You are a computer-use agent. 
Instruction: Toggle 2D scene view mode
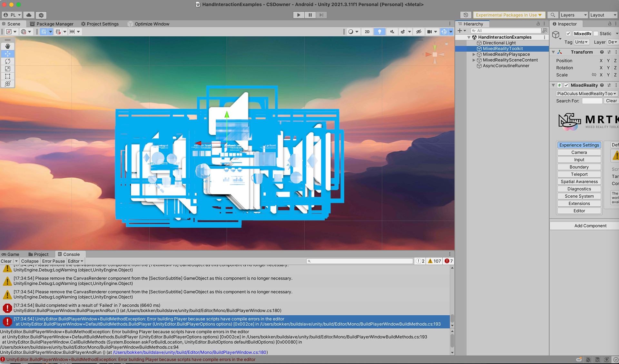pos(367,32)
